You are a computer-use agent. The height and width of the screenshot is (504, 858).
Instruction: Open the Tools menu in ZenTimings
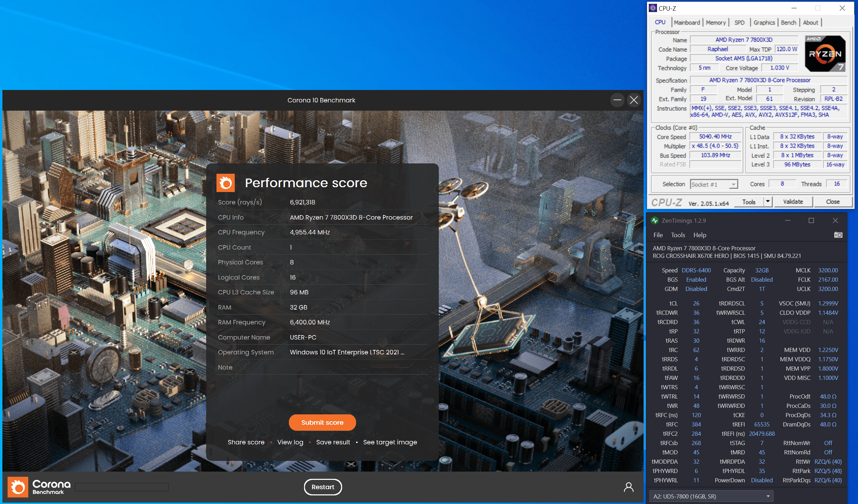678,235
